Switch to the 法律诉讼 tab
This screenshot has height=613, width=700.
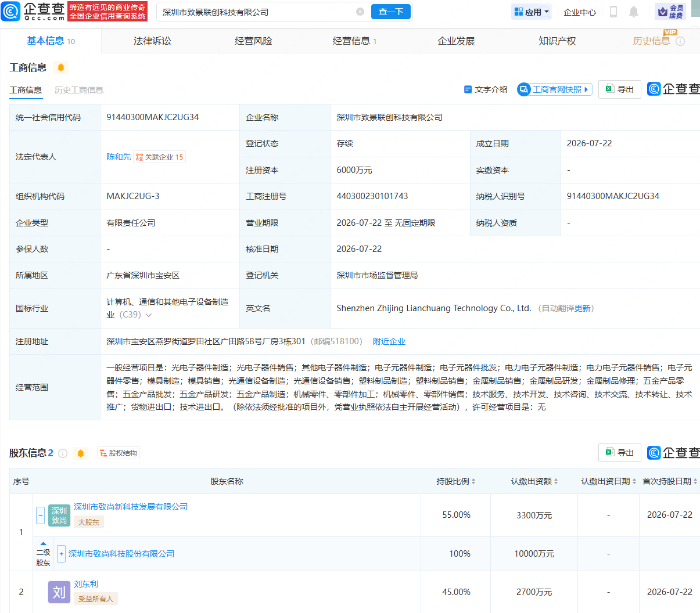[x=152, y=41]
